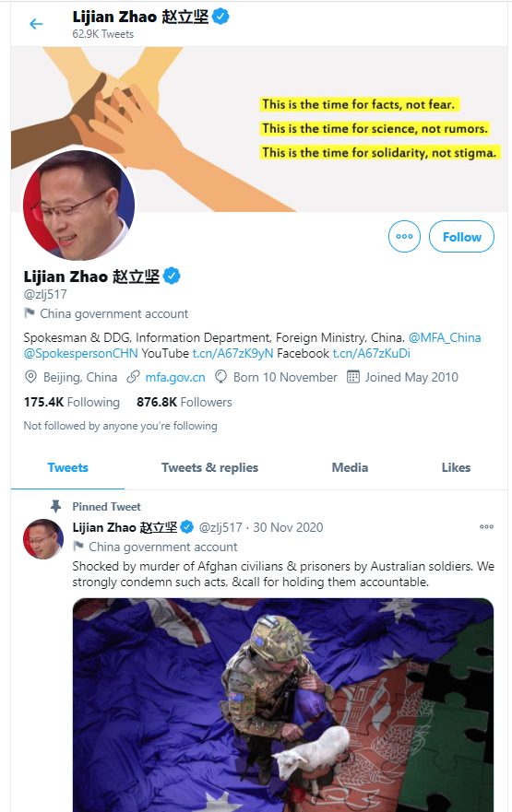
Task: Visit the mfa.gov.cn website link
Action: pyautogui.click(x=175, y=377)
